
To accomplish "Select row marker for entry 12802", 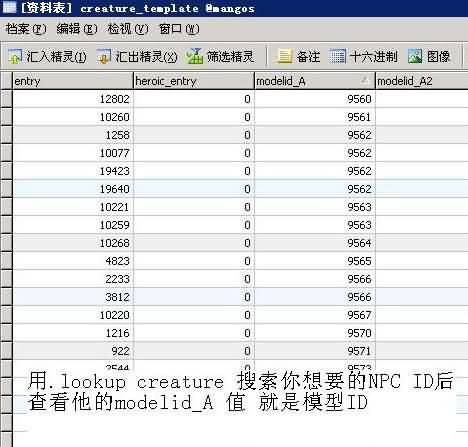I will click(x=6, y=99).
